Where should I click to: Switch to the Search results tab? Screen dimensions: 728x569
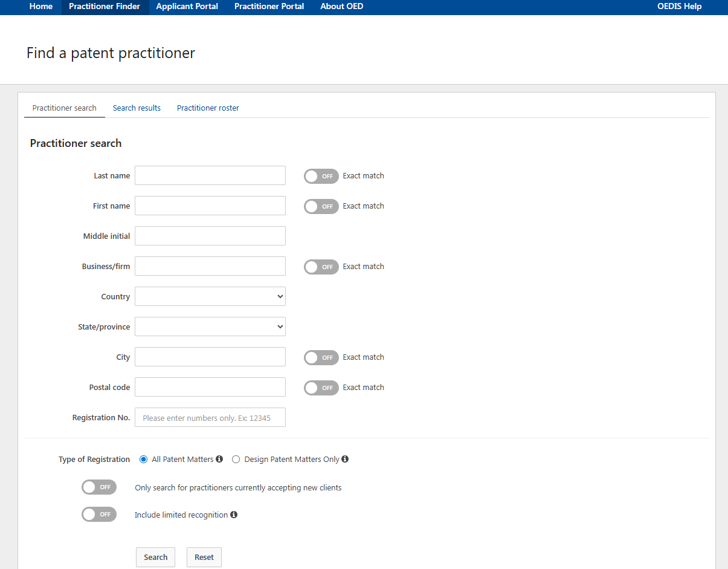coord(137,108)
